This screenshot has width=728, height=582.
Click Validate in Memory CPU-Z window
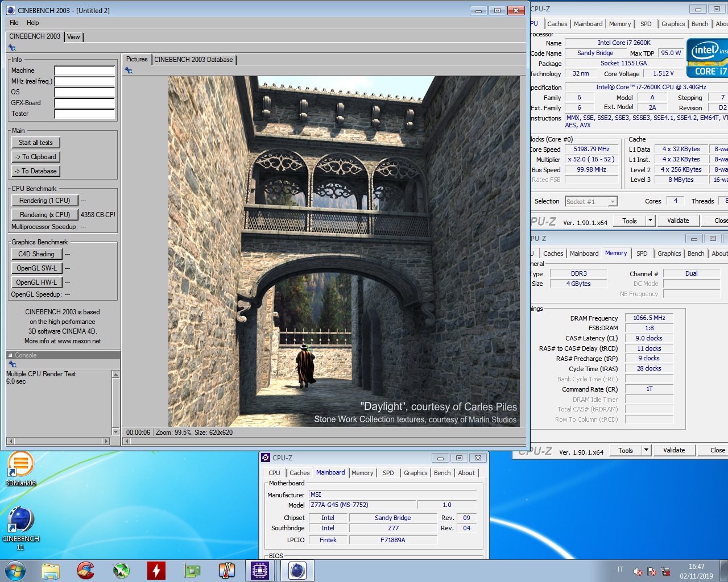point(674,450)
